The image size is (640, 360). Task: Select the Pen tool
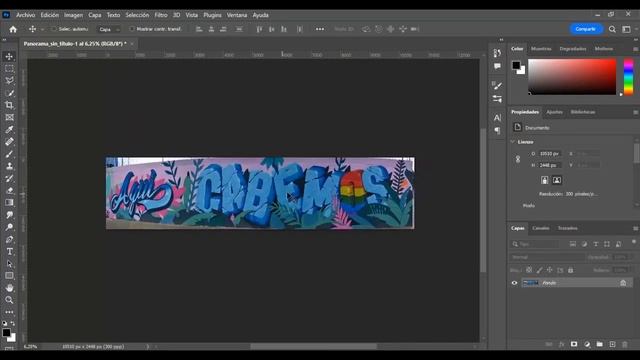(x=9, y=240)
